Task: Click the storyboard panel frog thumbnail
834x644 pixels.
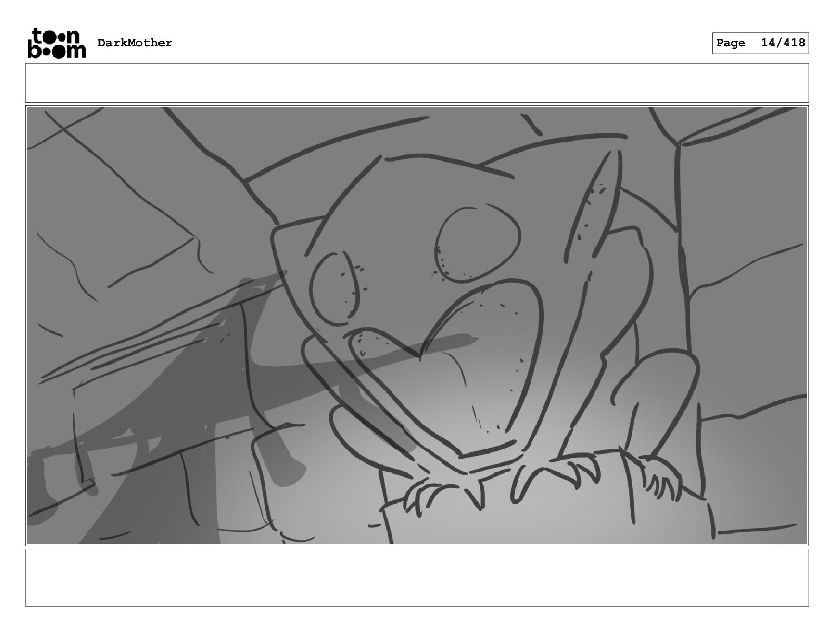Action: coord(416,325)
